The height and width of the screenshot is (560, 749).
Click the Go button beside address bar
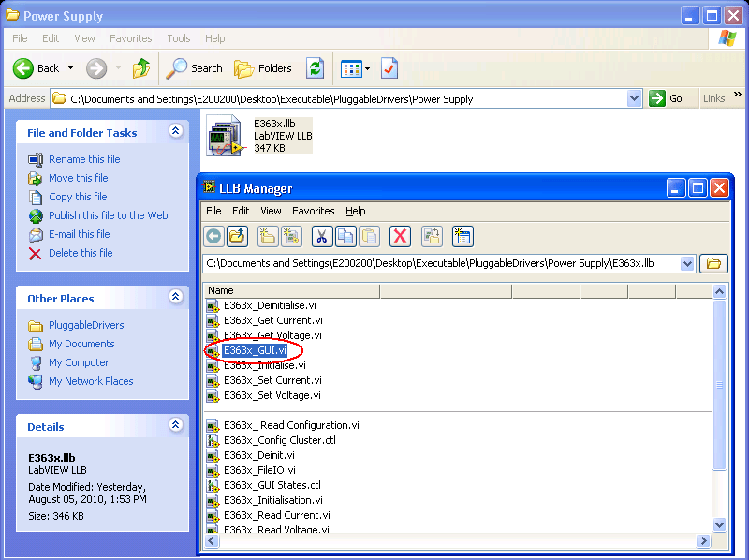[666, 98]
